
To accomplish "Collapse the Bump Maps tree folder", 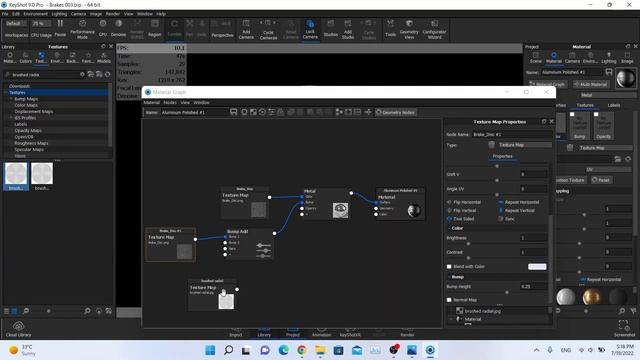I will point(11,99).
